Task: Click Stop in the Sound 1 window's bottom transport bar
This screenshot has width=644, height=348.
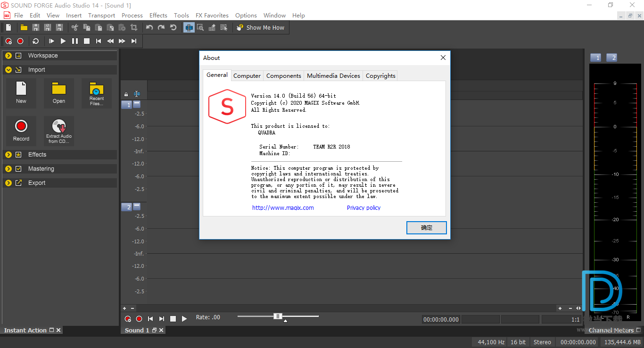Action: pos(173,319)
